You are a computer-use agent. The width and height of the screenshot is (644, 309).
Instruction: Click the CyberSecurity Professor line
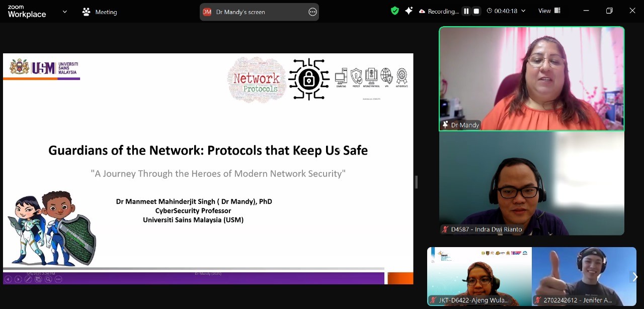tap(193, 210)
